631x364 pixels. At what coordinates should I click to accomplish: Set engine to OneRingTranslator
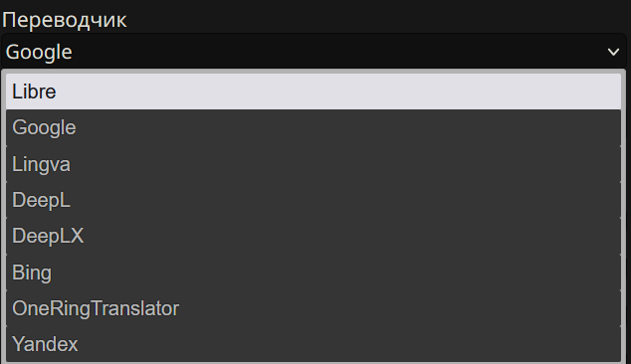[314, 308]
